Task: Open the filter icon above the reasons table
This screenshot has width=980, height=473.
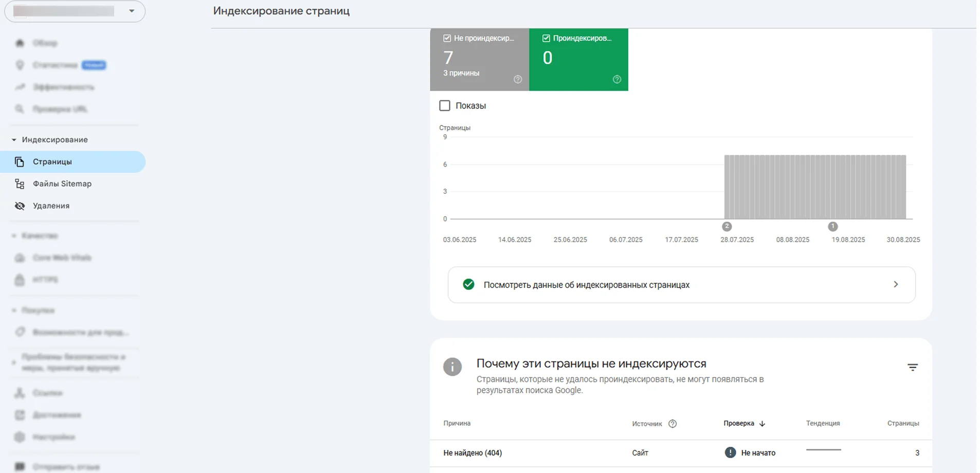Action: click(x=912, y=368)
